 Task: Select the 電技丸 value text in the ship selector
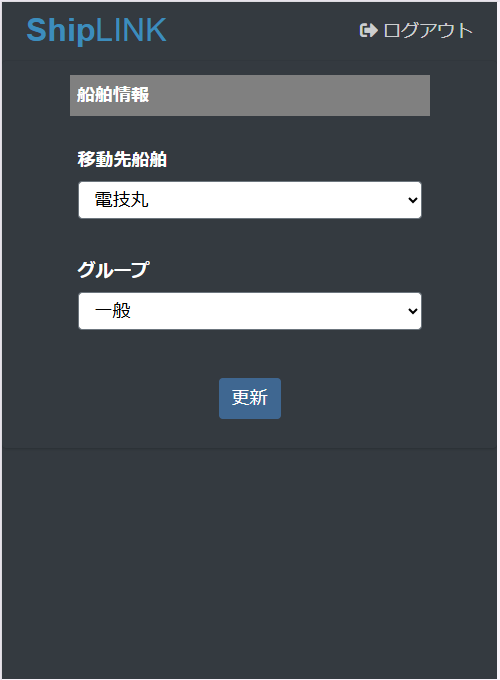121,200
